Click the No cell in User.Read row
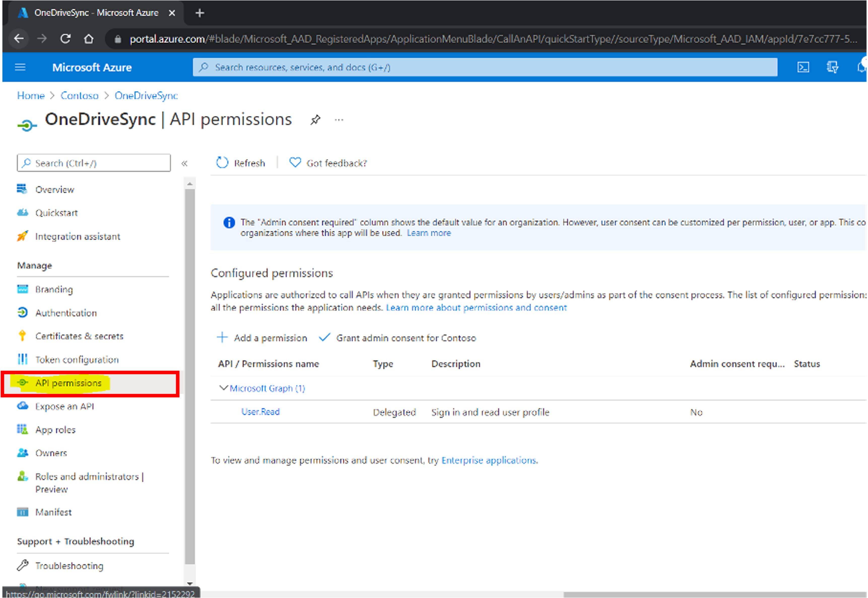 pos(696,412)
